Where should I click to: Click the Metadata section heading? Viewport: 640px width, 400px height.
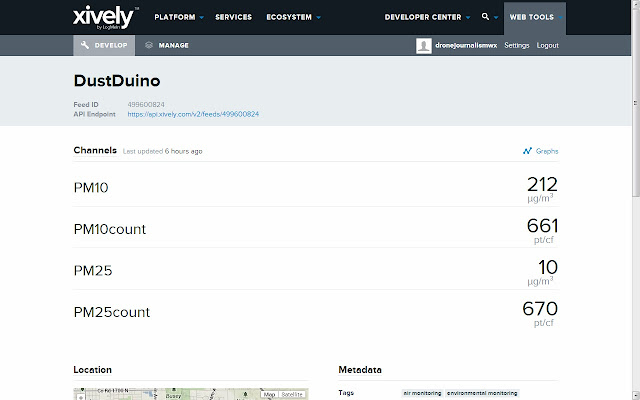(360, 370)
